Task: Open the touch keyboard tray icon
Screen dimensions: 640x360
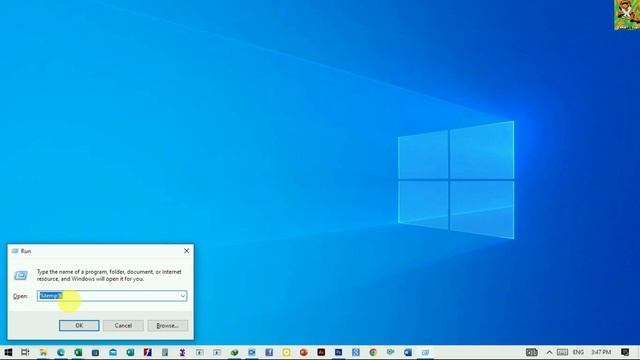Action: 562,352
